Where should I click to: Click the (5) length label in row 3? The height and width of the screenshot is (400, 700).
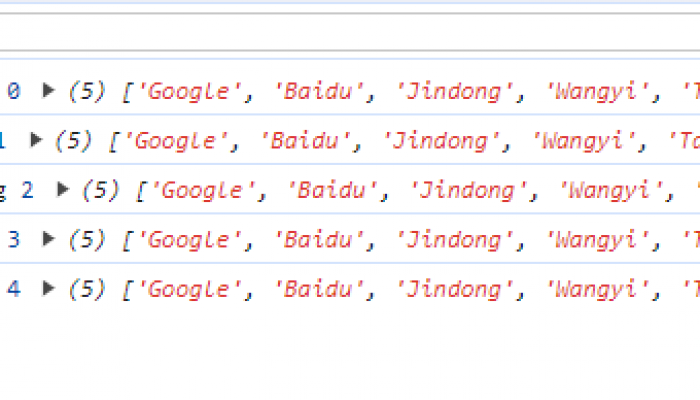pos(87,240)
